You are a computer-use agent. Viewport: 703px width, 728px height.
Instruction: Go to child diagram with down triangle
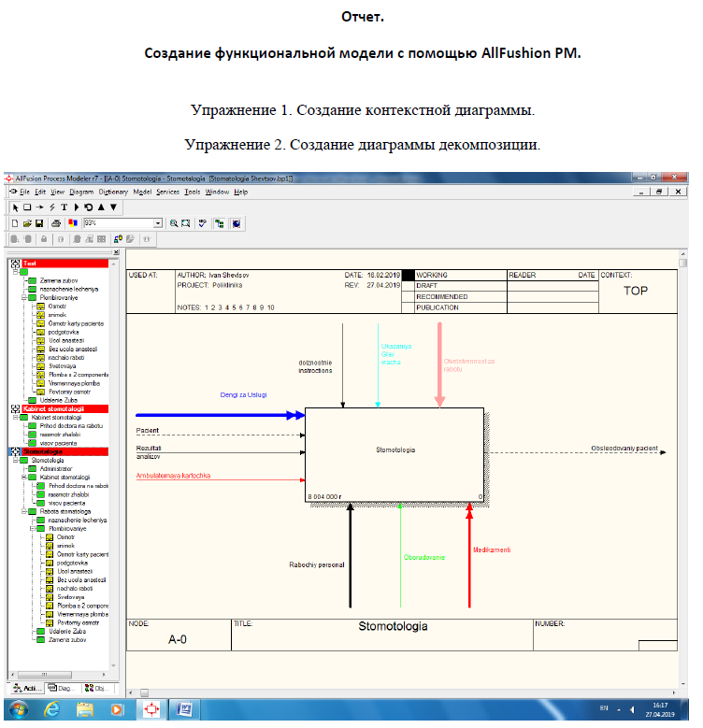113,207
